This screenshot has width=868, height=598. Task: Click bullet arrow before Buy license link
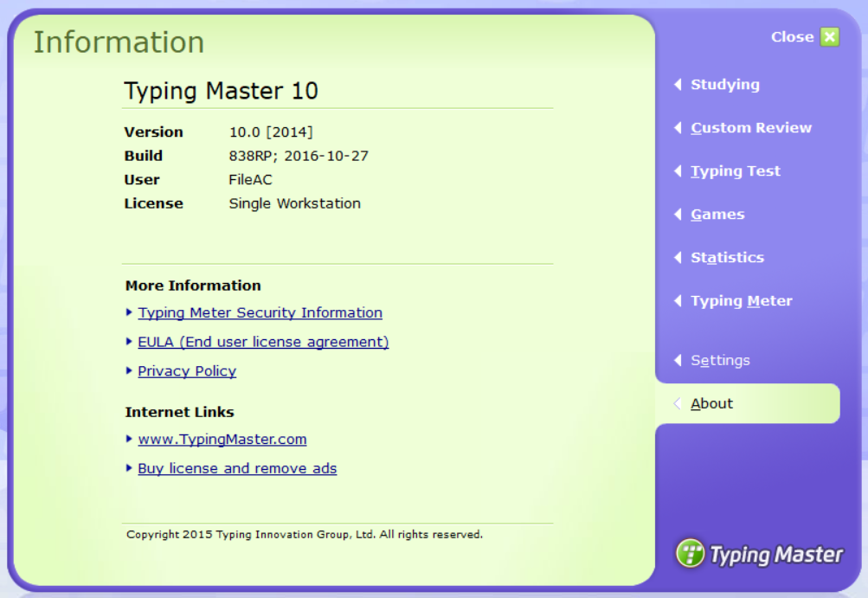129,468
